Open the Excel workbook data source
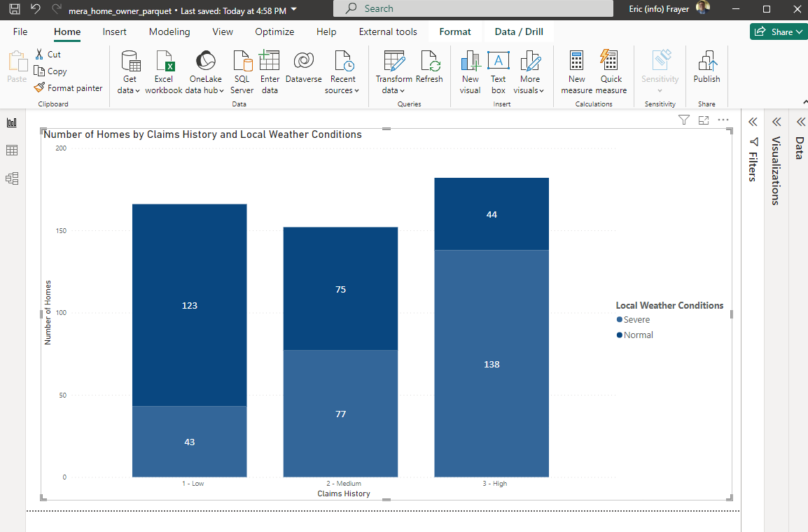808x532 pixels. tap(164, 72)
